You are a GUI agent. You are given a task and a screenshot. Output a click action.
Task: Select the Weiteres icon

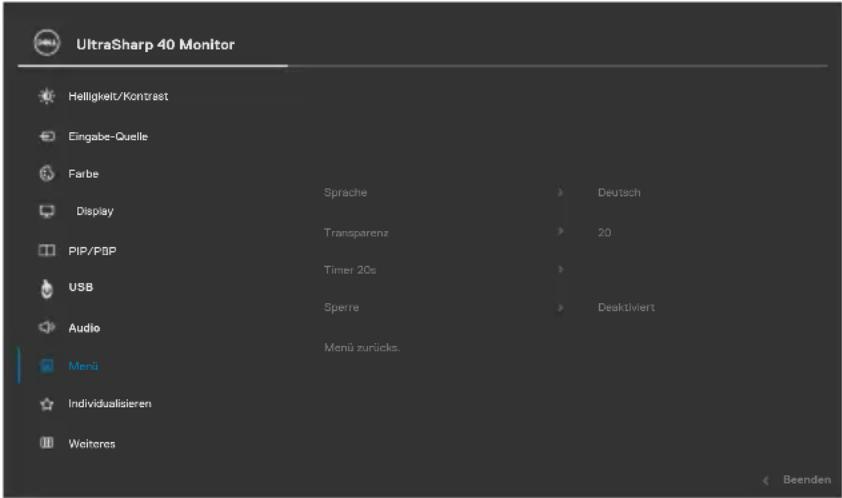[47, 443]
